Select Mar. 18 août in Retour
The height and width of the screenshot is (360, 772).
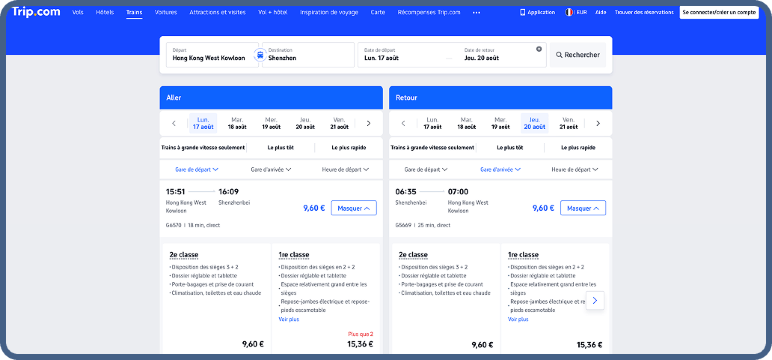coord(467,123)
